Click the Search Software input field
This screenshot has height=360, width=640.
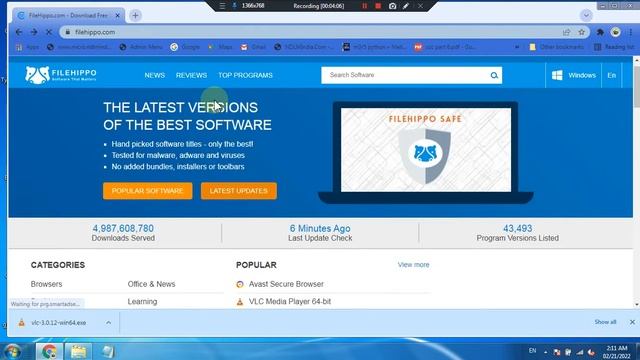(x=405, y=76)
